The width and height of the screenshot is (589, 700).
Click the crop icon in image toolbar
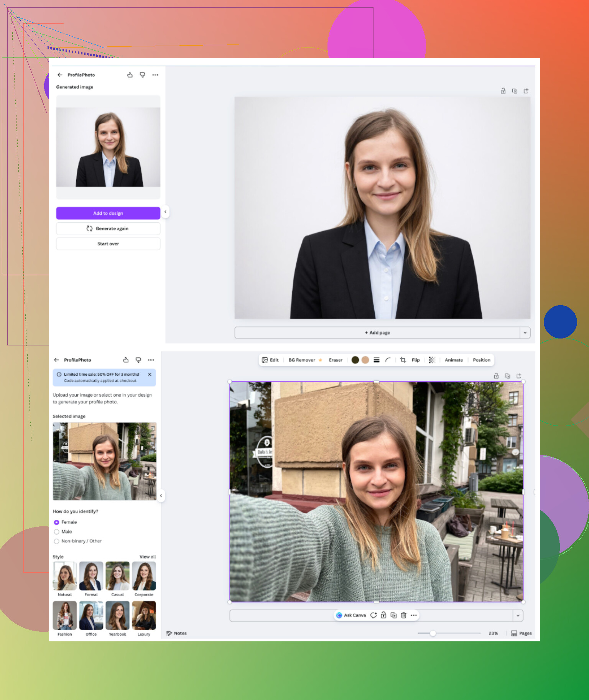(x=403, y=360)
